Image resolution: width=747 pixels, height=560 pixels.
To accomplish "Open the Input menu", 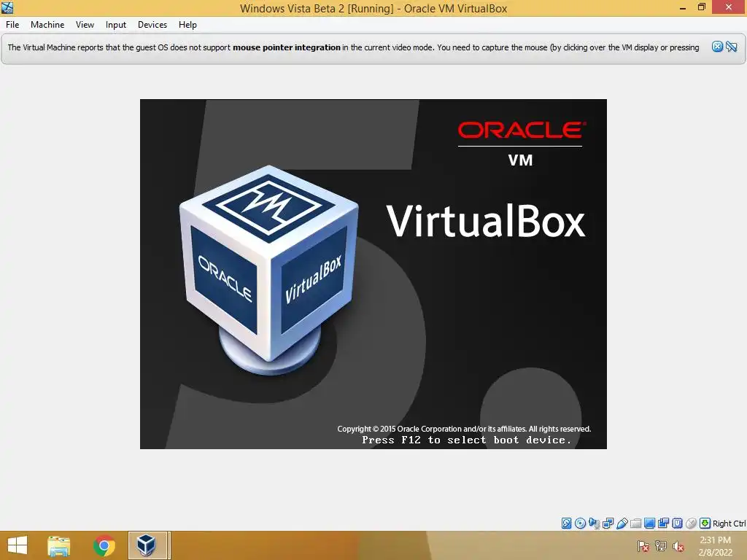I will [x=116, y=25].
